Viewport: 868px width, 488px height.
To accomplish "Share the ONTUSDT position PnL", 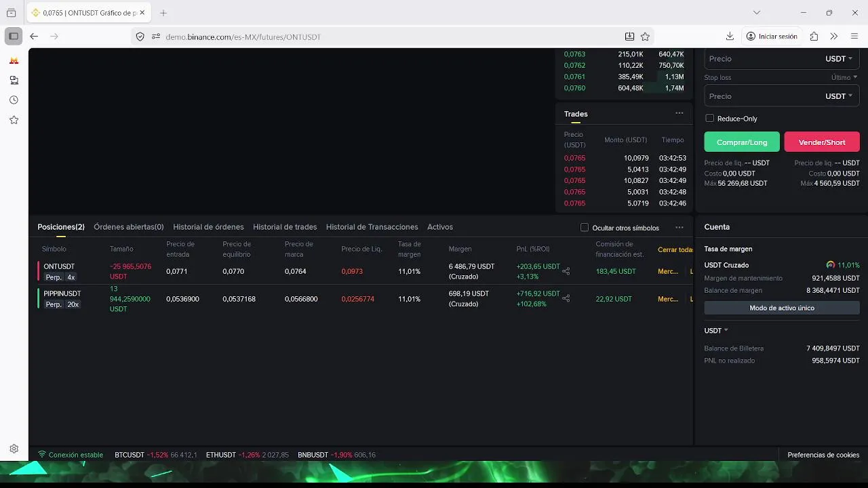I will (566, 271).
